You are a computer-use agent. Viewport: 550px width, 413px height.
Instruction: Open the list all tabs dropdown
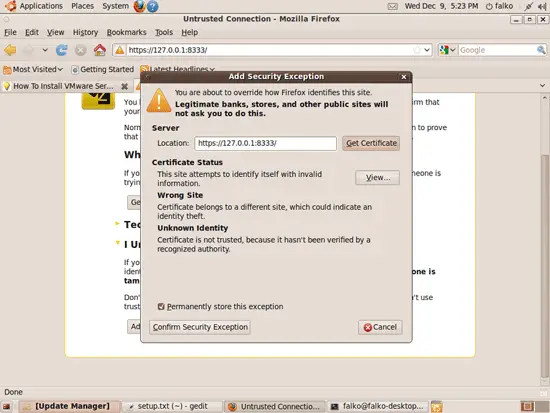(542, 86)
